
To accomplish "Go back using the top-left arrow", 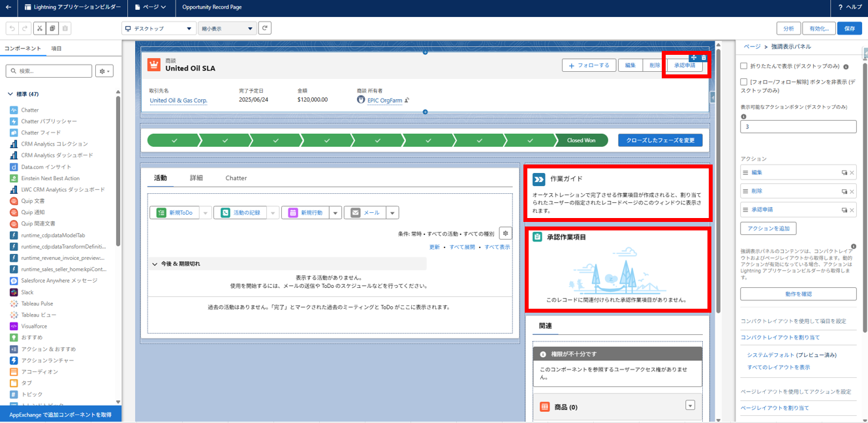I will point(8,7).
